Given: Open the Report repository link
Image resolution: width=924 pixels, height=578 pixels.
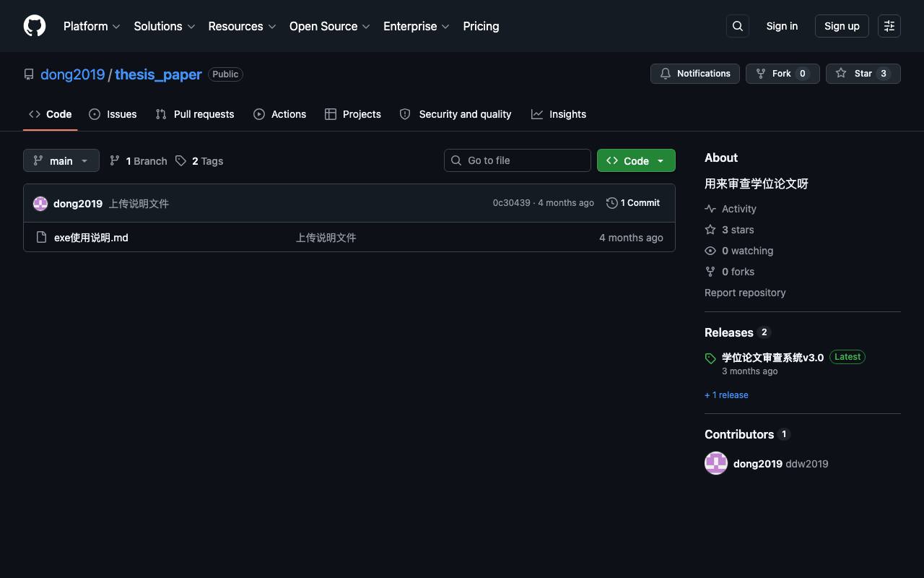Looking at the screenshot, I should (745, 293).
